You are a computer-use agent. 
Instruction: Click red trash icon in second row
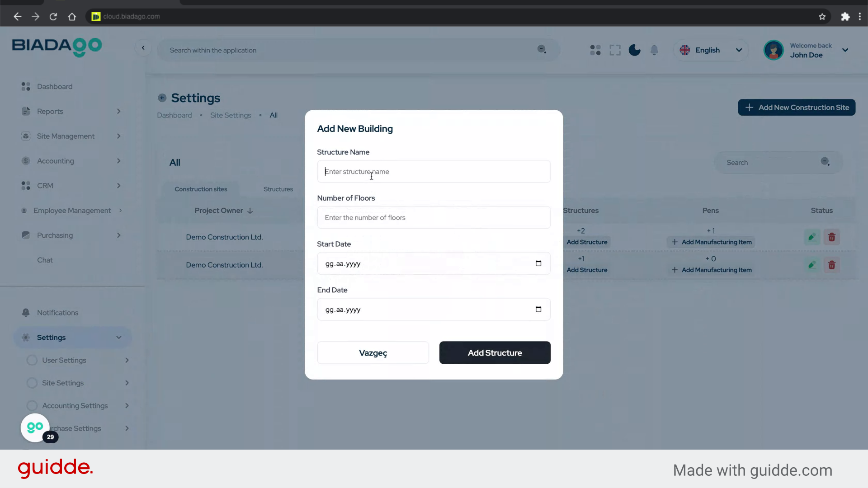point(831,265)
